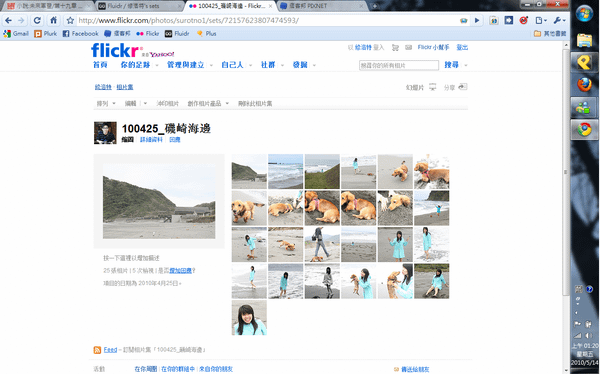Launch Firefox from the taskbar
Viewport: 600px width, 374px height.
[x=584, y=84]
